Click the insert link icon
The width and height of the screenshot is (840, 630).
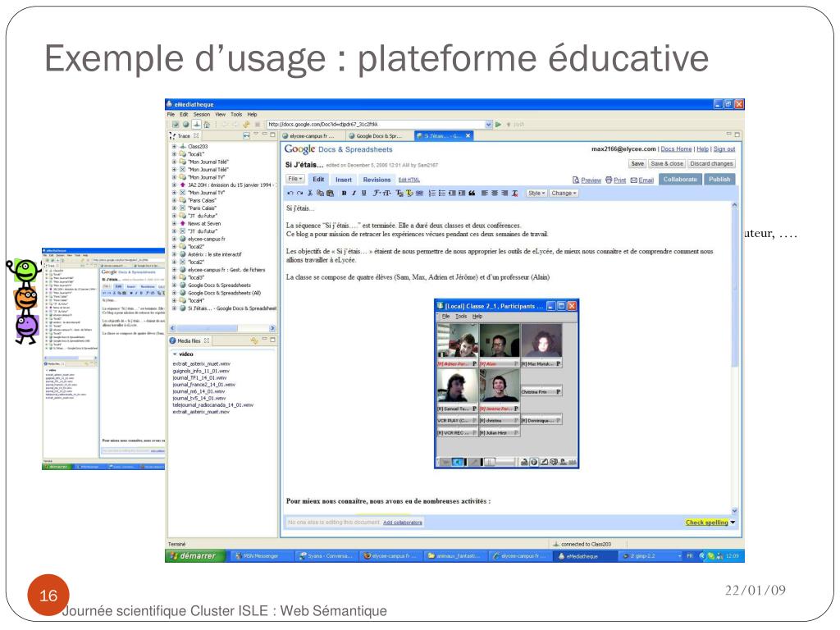pos(419,193)
